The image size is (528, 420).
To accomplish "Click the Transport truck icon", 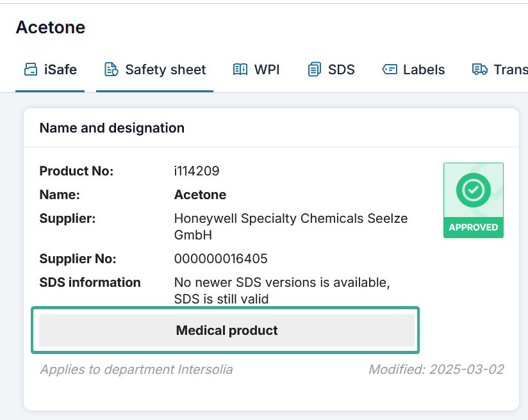I will pyautogui.click(x=480, y=70).
